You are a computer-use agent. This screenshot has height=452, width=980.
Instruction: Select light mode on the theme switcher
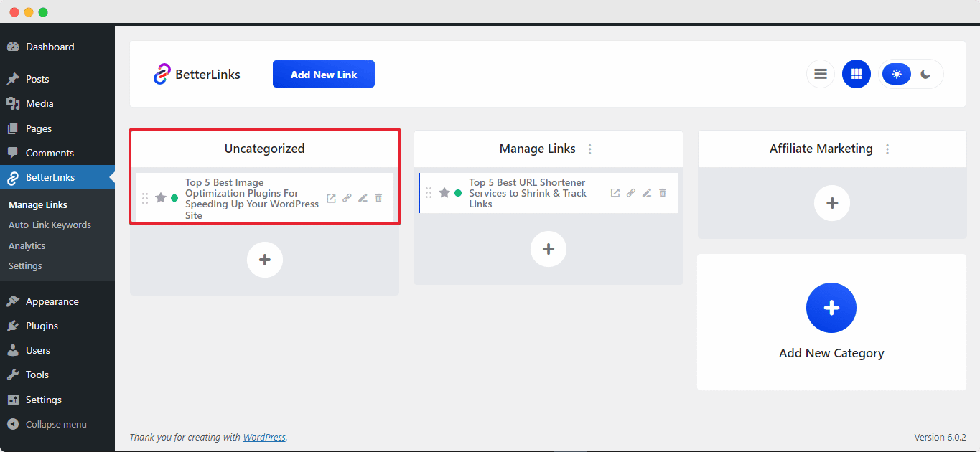(x=896, y=73)
